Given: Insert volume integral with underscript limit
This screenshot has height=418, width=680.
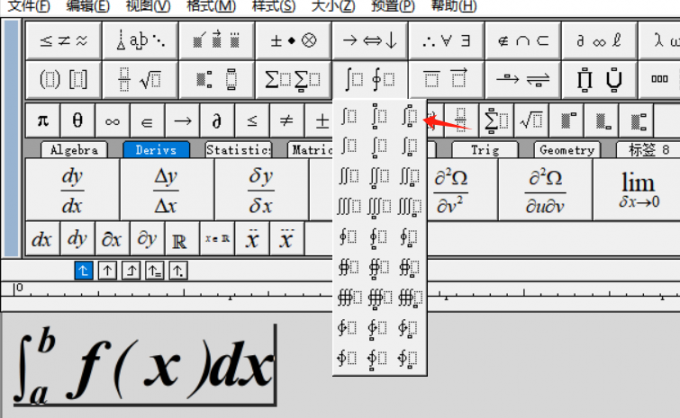Looking at the screenshot, I should tap(380, 298).
